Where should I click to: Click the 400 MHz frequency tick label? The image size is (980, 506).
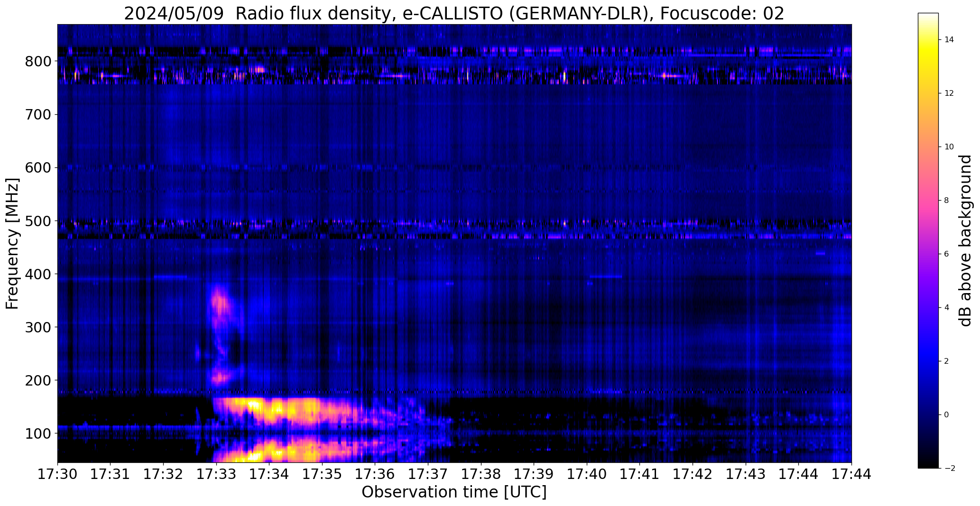37,275
